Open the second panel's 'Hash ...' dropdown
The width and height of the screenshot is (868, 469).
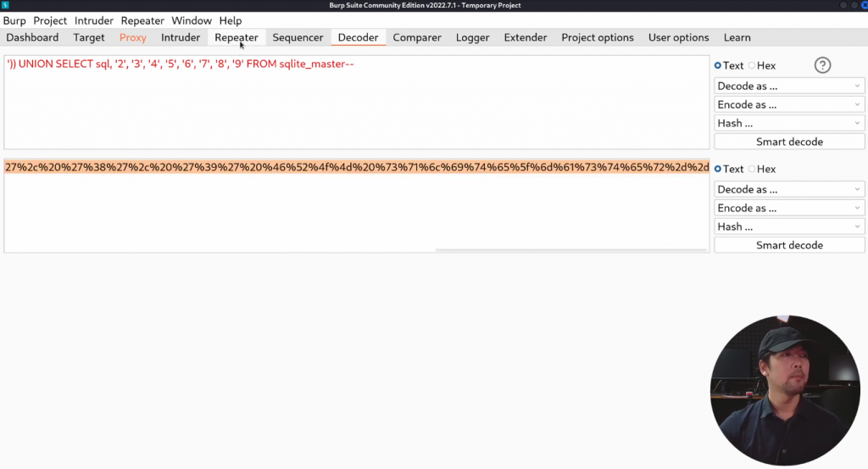point(789,226)
